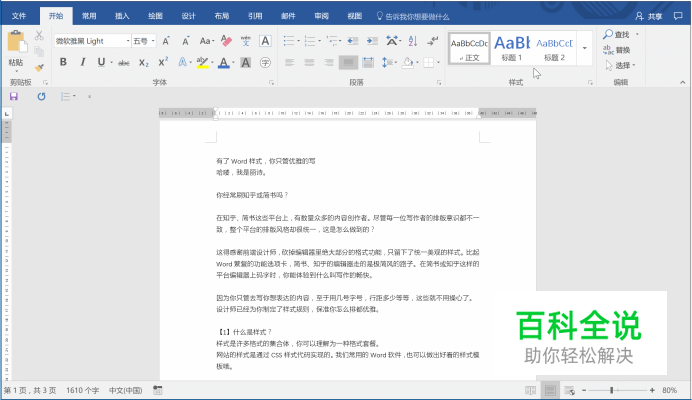Image resolution: width=692 pixels, height=400 pixels.
Task: Apply the 标题 2 style
Action: (x=554, y=49)
